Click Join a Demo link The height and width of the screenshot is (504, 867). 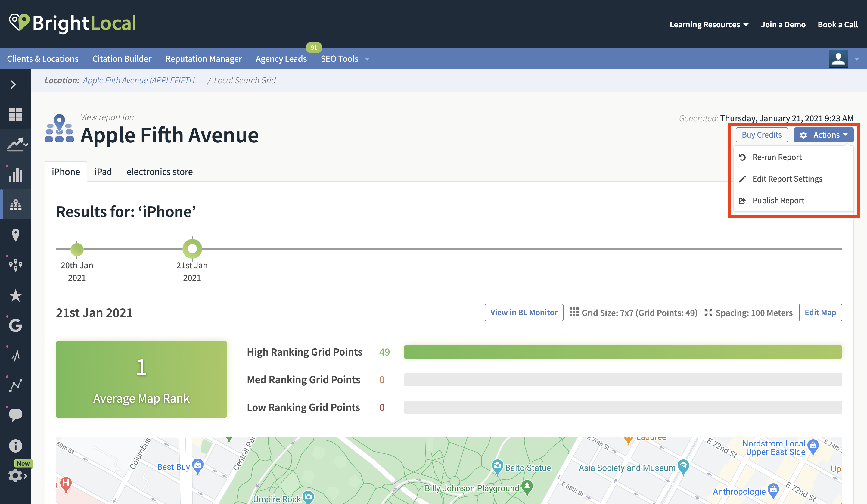(783, 24)
